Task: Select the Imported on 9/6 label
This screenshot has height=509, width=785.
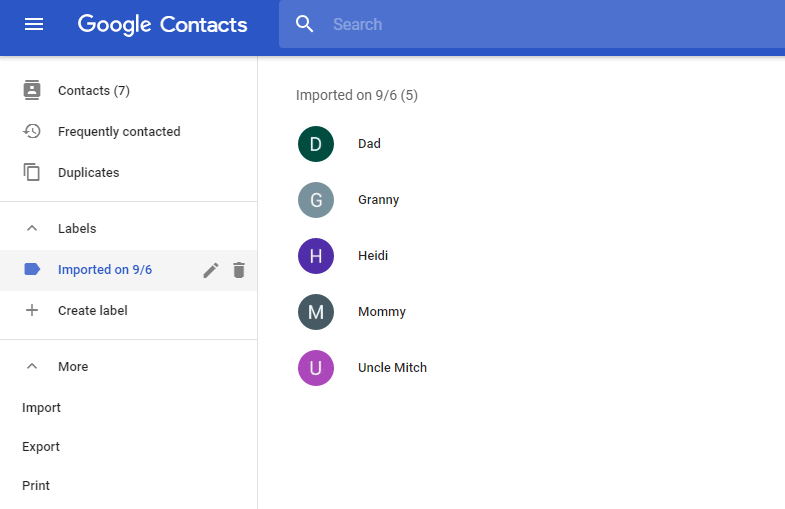Action: coord(105,270)
